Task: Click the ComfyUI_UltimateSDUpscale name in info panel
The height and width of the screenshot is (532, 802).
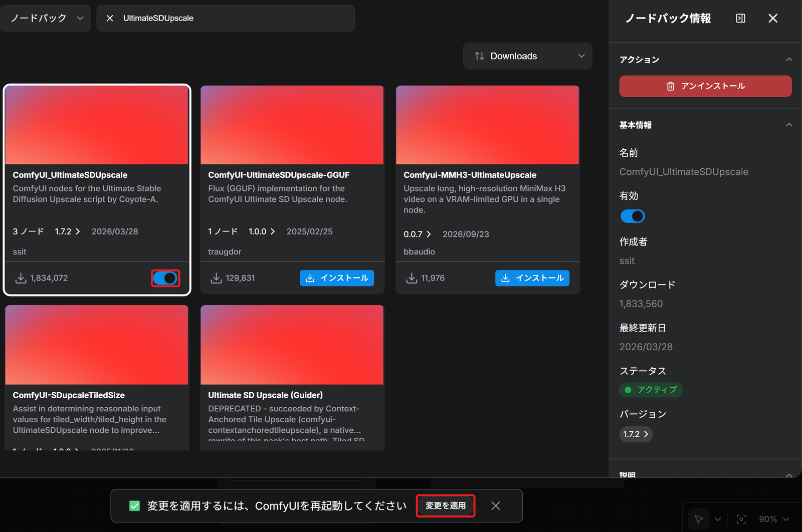Action: (x=684, y=172)
